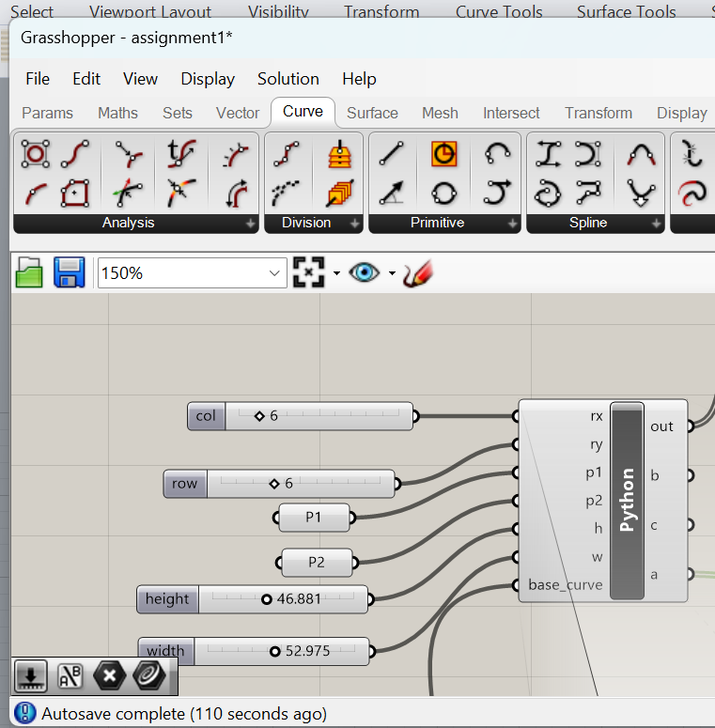
Task: Click the Divide Curve icon in the Division panel
Action: click(287, 154)
